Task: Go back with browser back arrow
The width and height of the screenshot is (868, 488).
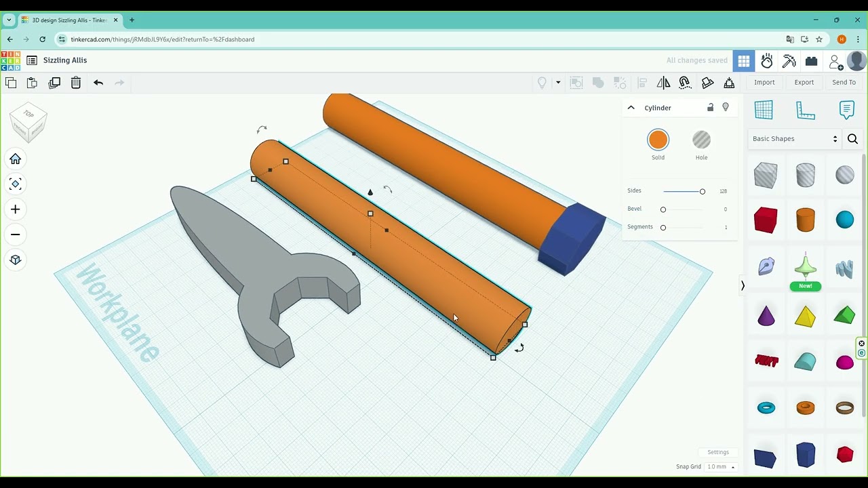Action: tap(10, 39)
